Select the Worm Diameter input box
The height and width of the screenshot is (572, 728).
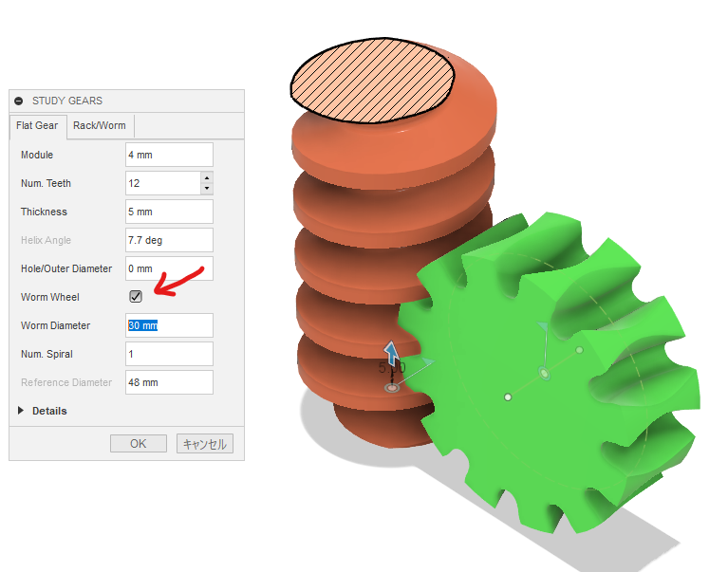pyautogui.click(x=168, y=325)
